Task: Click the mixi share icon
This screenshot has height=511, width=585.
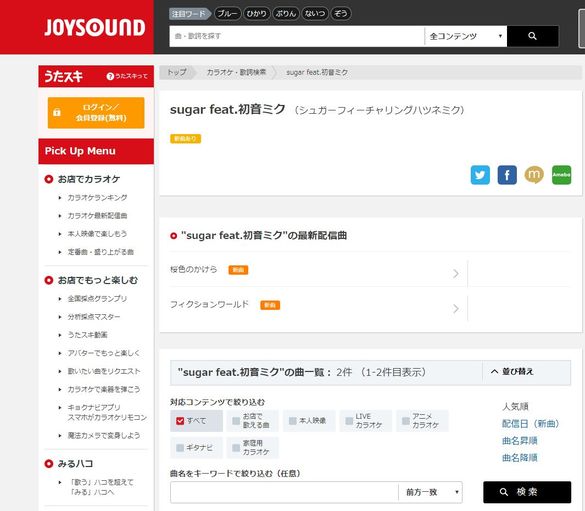Action: point(534,175)
